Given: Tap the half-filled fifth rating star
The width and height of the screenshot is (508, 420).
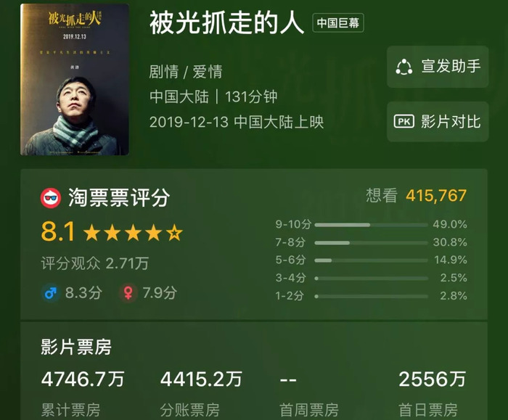Looking at the screenshot, I should tap(175, 233).
